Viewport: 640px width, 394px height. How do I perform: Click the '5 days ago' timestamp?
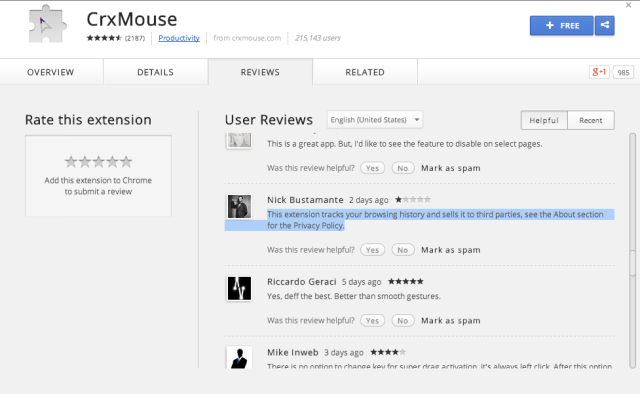point(361,282)
